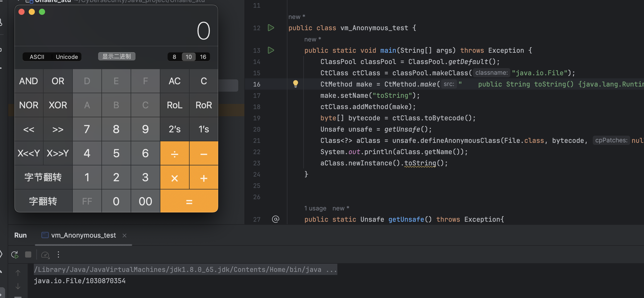Click the AC clear-all key
This screenshot has height=298, width=644.
(x=175, y=81)
